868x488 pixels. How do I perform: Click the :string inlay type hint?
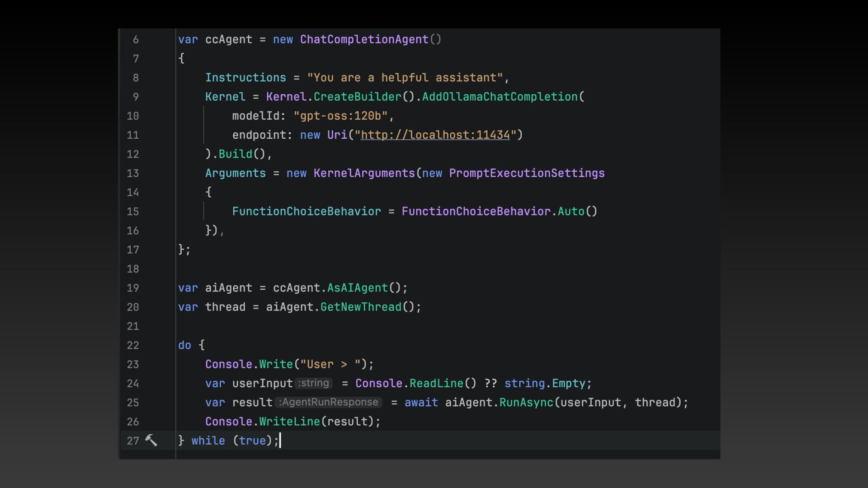click(x=314, y=383)
